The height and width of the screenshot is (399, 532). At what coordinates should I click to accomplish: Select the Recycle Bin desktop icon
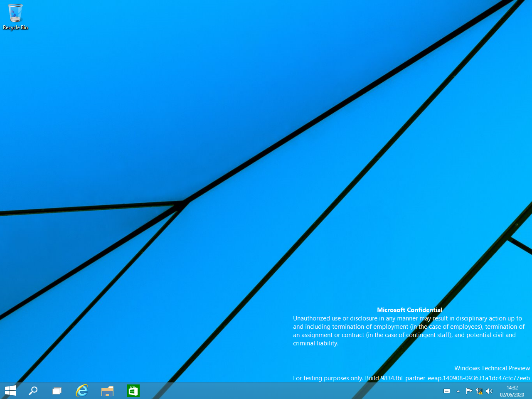(15, 13)
